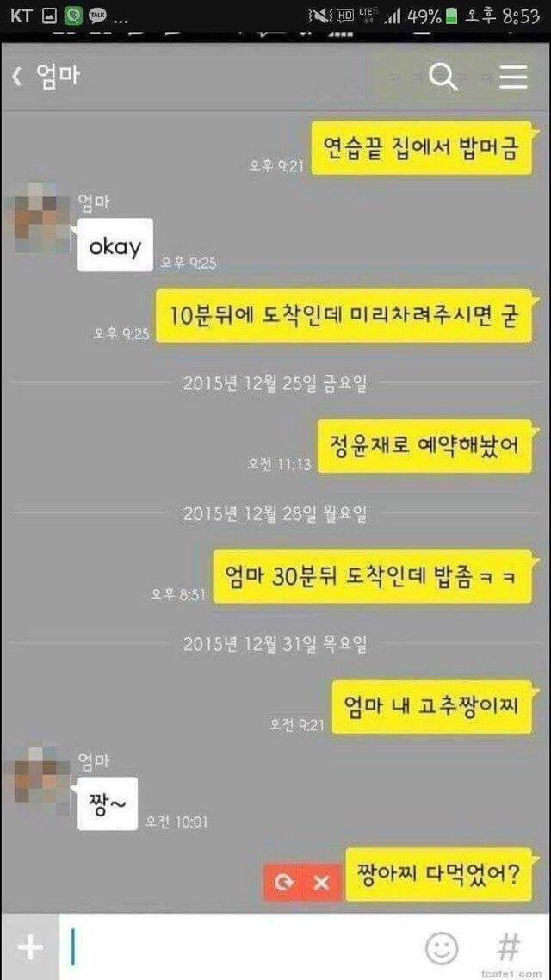
Task: Tap the 연습끝 집에서 밥머금 message
Action: click(x=423, y=147)
